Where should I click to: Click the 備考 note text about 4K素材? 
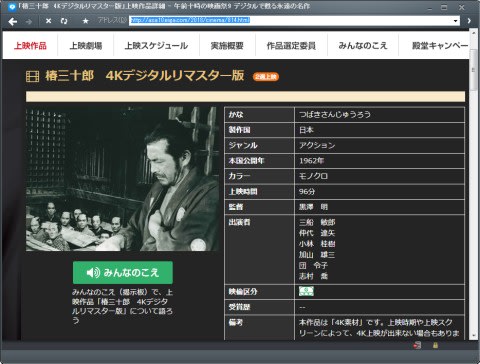coord(379,327)
